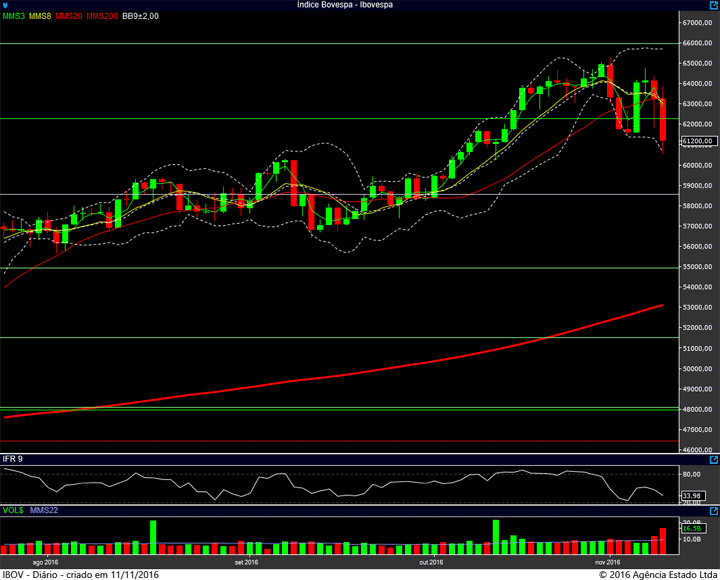Select the MMS20 moving average label
Image resolution: width=720 pixels, height=580 pixels.
pos(68,16)
